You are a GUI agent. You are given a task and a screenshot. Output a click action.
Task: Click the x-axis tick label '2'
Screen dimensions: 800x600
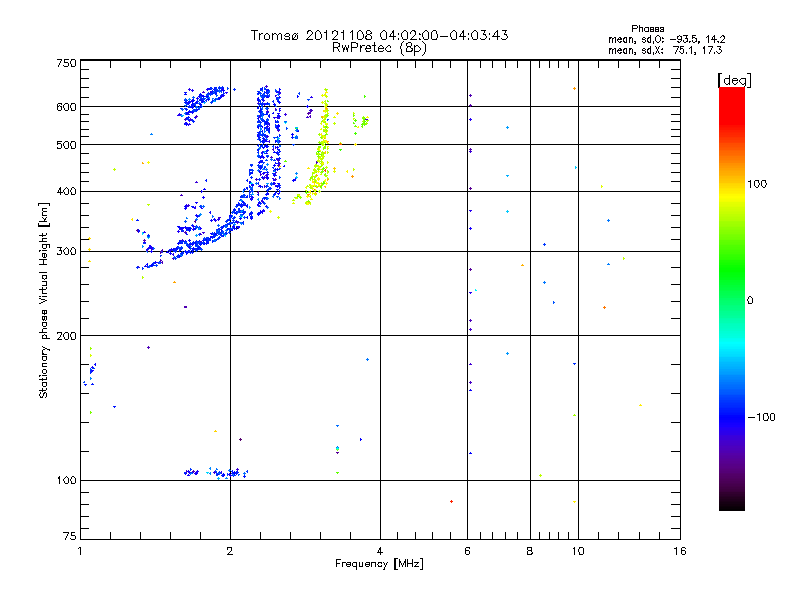click(x=230, y=551)
